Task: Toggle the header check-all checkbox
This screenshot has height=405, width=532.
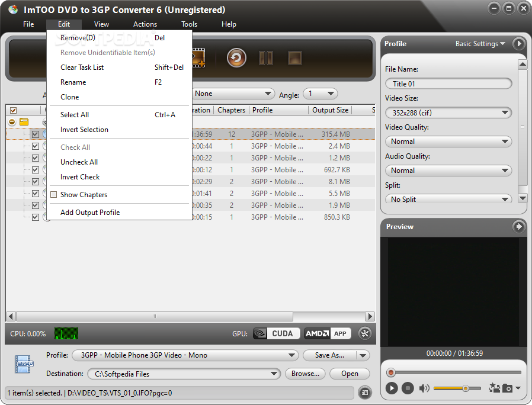Action: coord(13,110)
